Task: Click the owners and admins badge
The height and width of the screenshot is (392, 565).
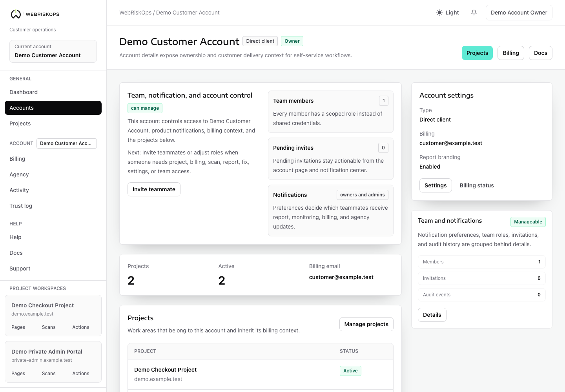Action: click(x=363, y=195)
